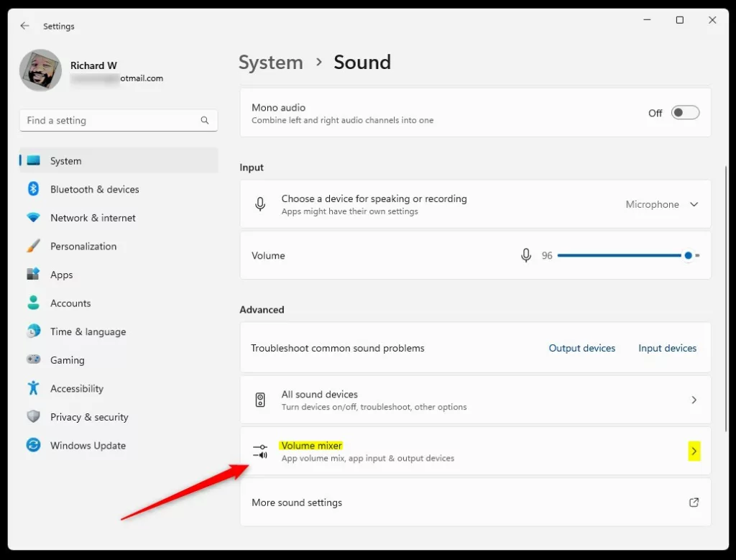Click the Find a setting search field
Viewport: 736px width, 560px height.
point(108,121)
